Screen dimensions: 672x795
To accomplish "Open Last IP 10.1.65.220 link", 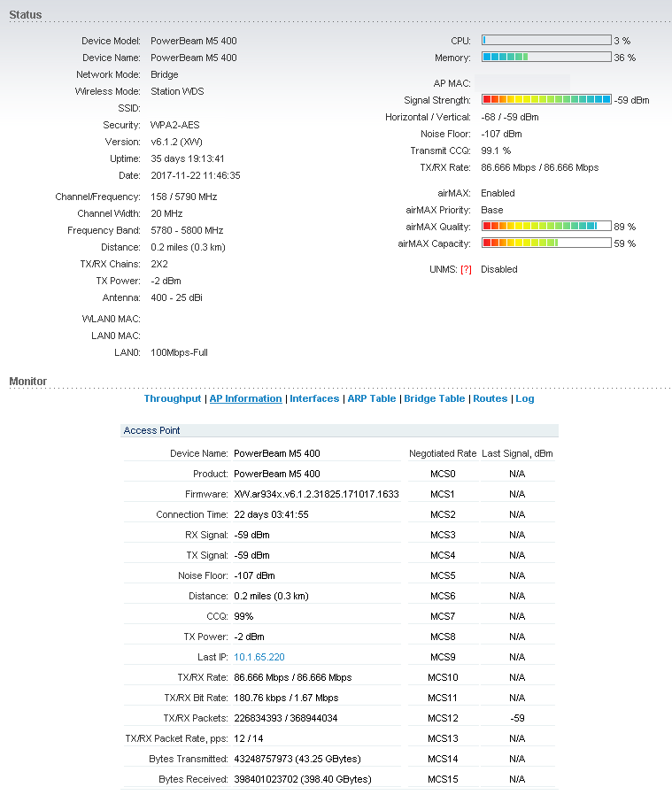I will (259, 657).
